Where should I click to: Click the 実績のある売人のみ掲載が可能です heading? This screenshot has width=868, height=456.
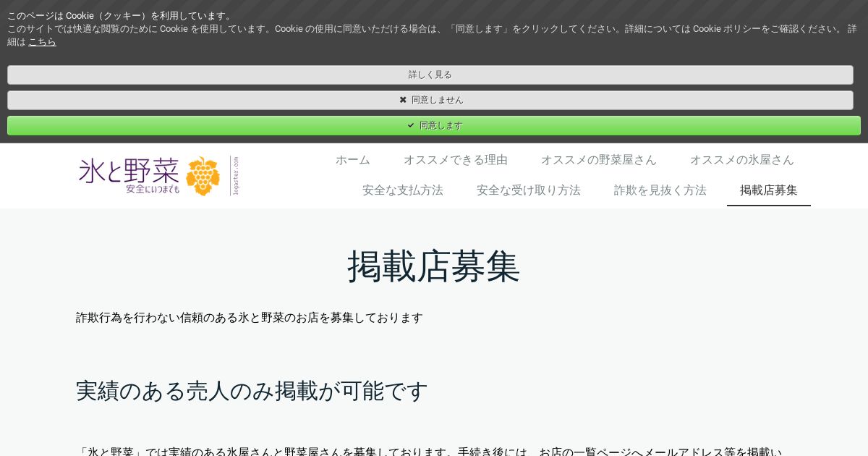coord(252,391)
